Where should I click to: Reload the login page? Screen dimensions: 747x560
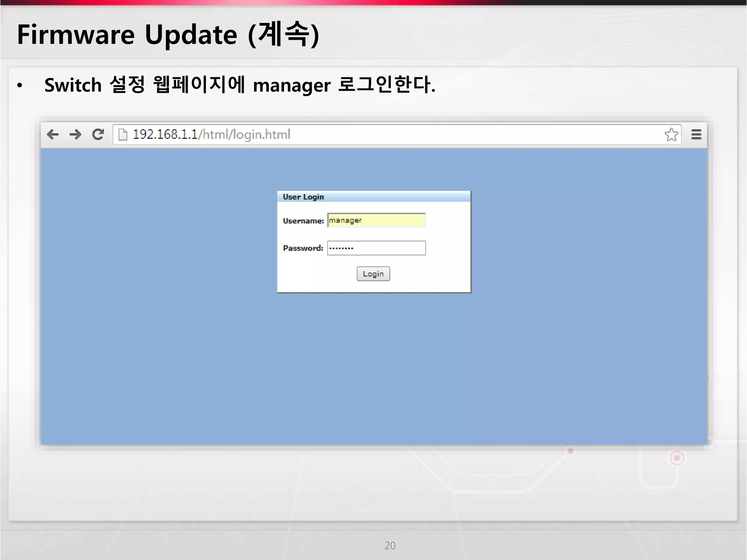pos(98,135)
